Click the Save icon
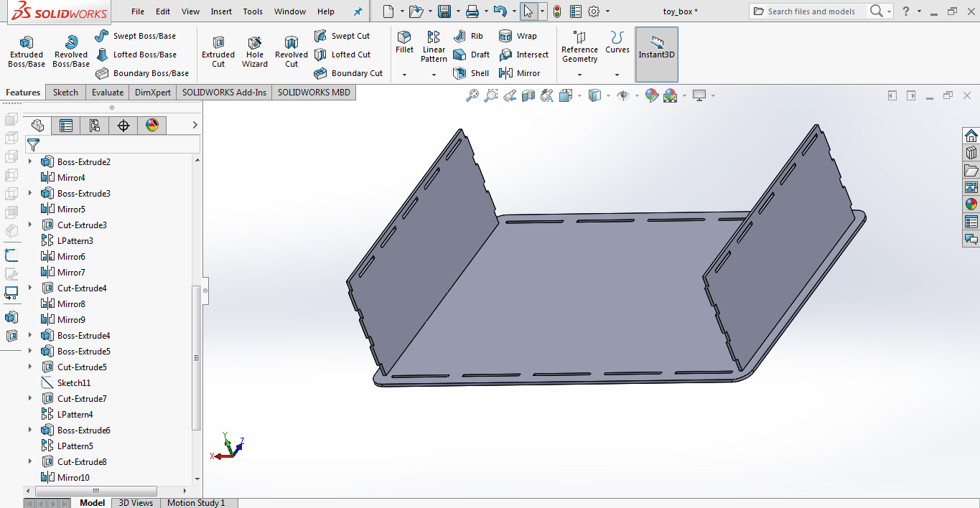This screenshot has height=508, width=980. 444,11
